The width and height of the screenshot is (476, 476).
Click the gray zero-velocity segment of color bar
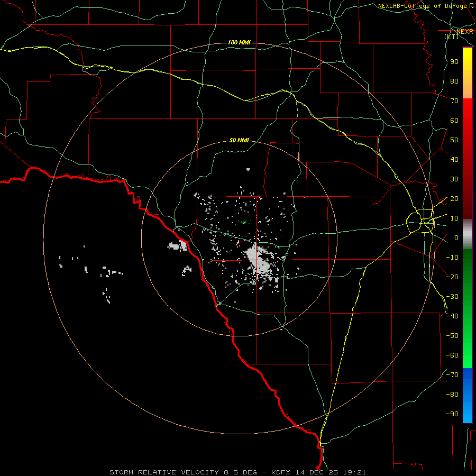(x=467, y=234)
